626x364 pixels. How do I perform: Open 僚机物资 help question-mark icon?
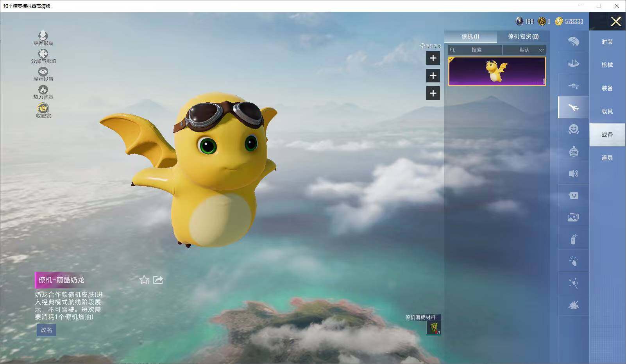point(422,46)
